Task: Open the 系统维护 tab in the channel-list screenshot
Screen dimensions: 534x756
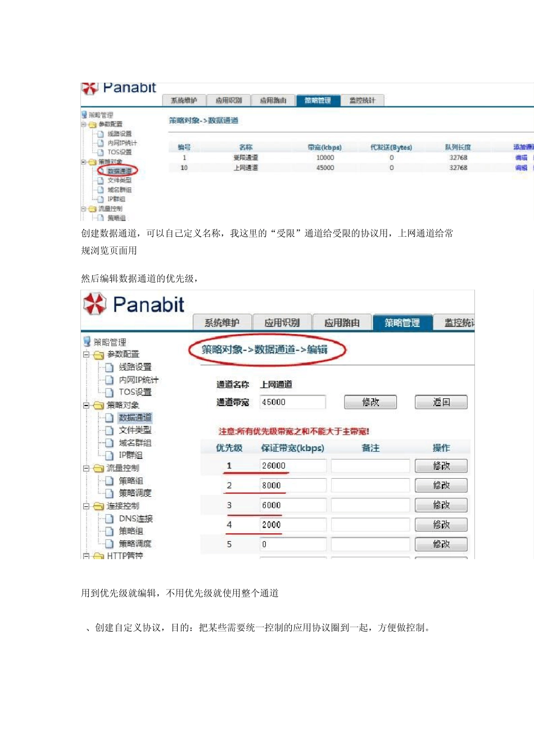Action: click(184, 101)
